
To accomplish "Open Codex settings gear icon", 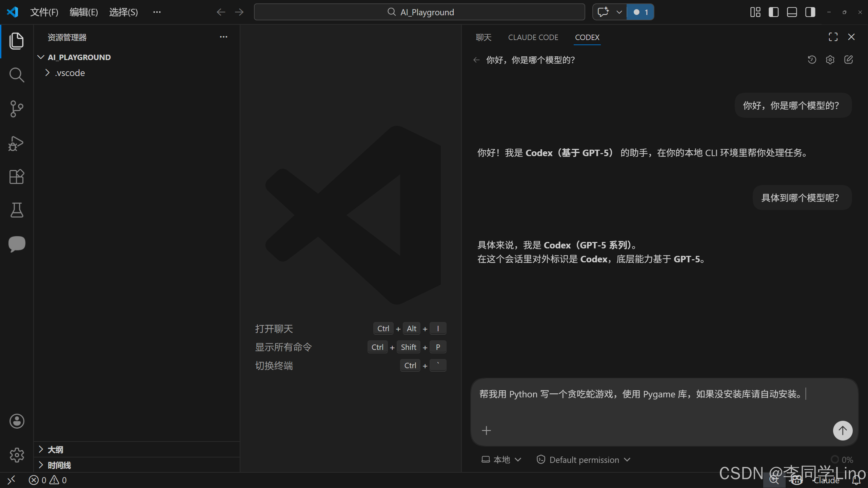I will pyautogui.click(x=830, y=60).
